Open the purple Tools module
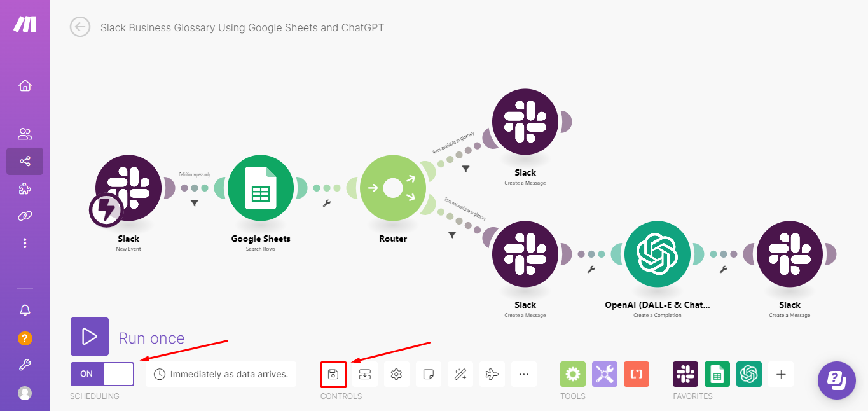Screen dimensions: 868x411 (605, 374)
